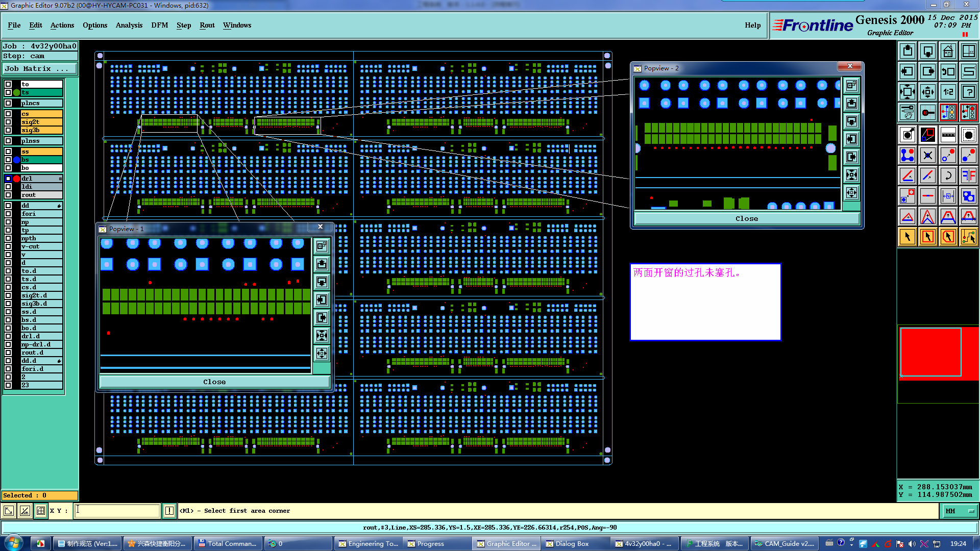Open the Rout menu

pyautogui.click(x=207, y=25)
